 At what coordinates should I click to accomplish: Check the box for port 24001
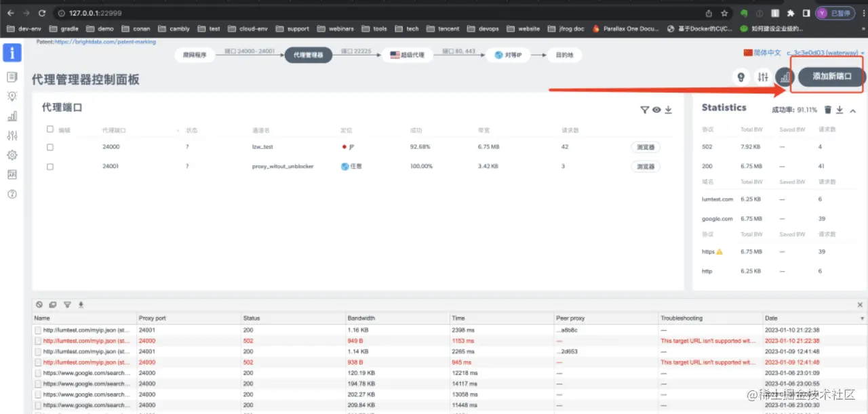click(x=50, y=166)
